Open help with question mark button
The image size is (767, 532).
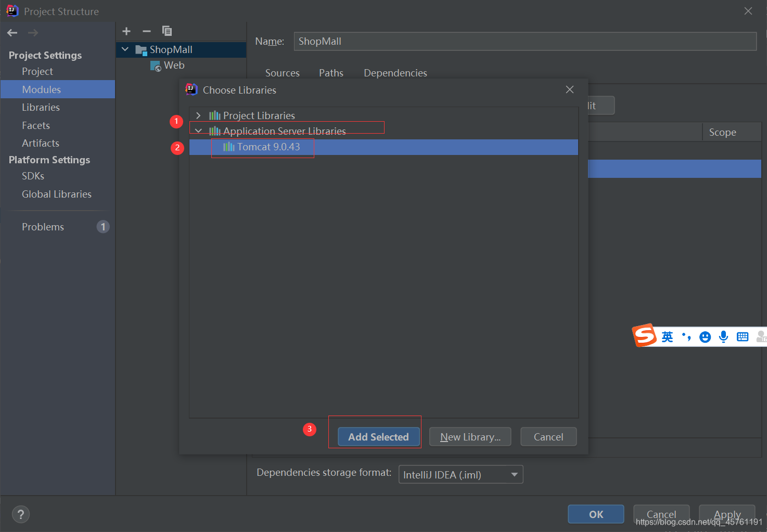coord(20,515)
